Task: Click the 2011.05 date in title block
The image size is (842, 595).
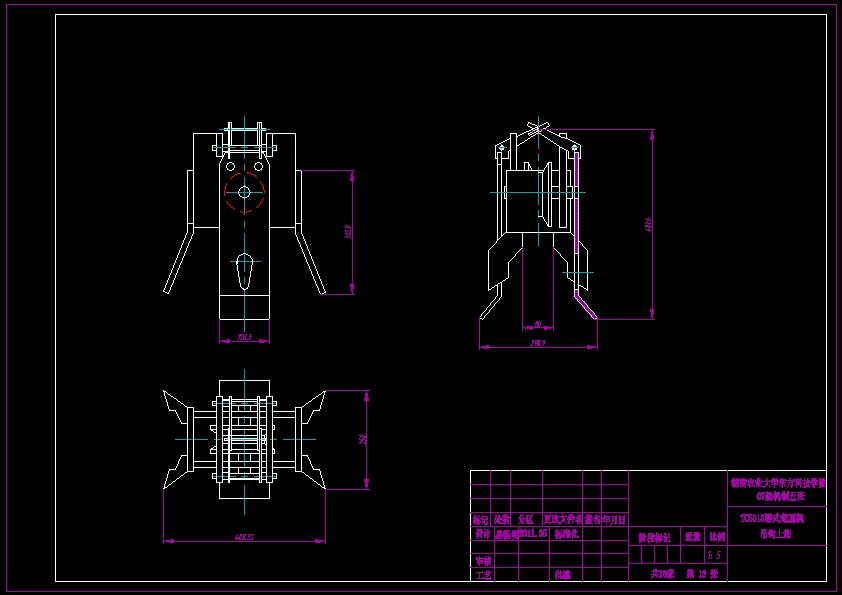Action: (533, 533)
